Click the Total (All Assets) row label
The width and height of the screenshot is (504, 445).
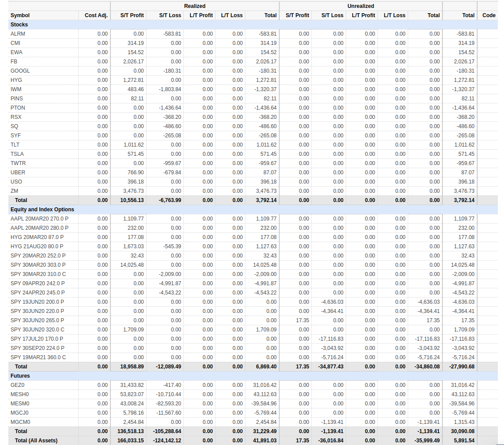[x=36, y=441]
